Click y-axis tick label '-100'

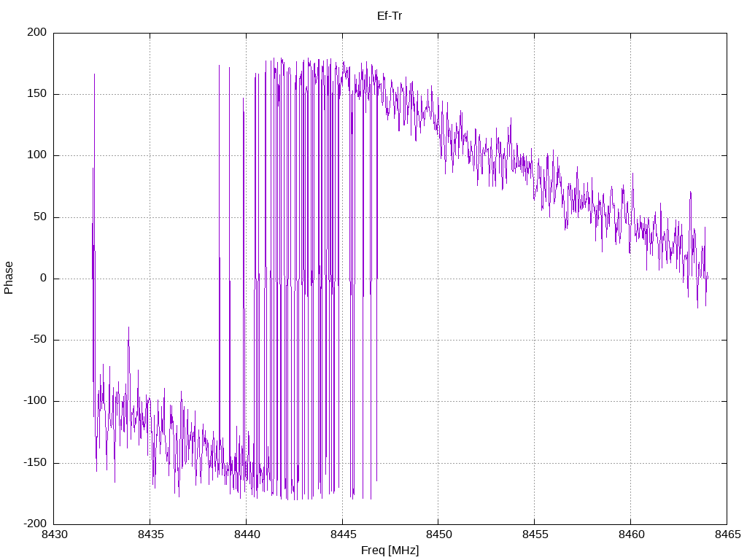click(x=35, y=401)
